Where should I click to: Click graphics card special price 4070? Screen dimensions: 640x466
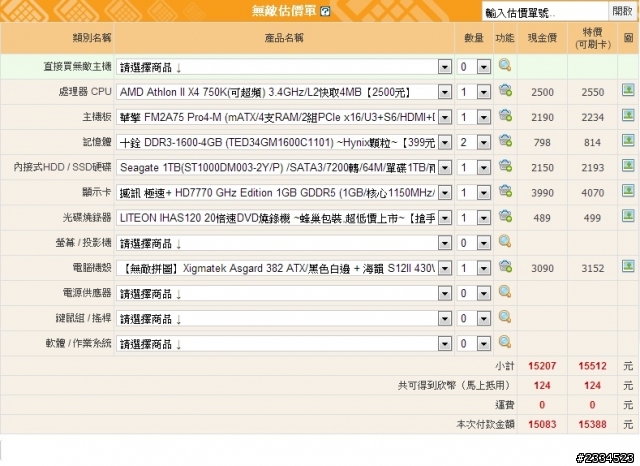point(592,193)
